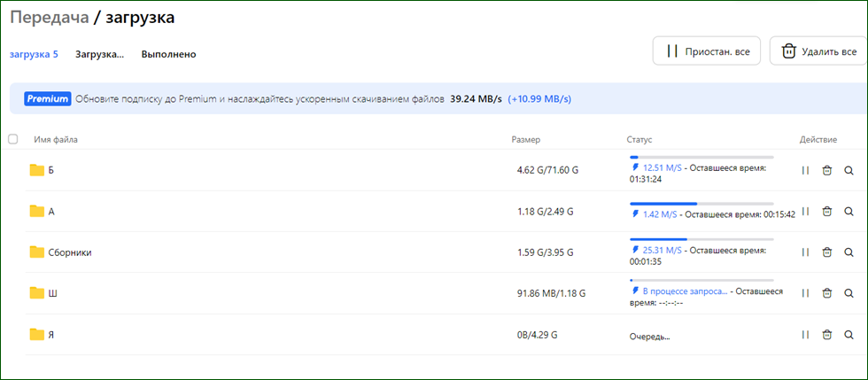Click the folder icon of Сборники

click(x=36, y=252)
